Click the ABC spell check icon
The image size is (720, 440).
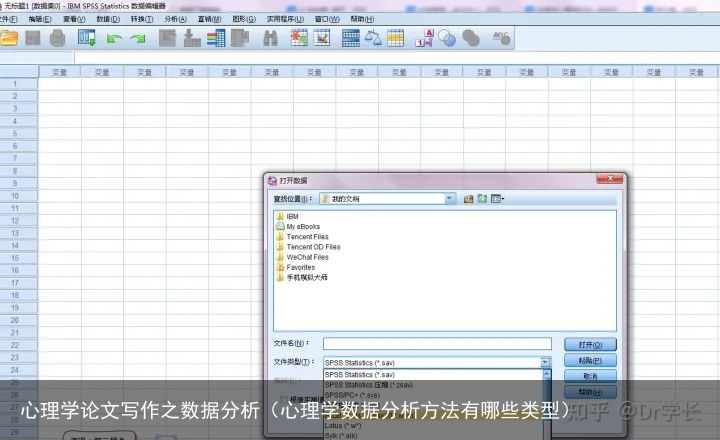(501, 38)
